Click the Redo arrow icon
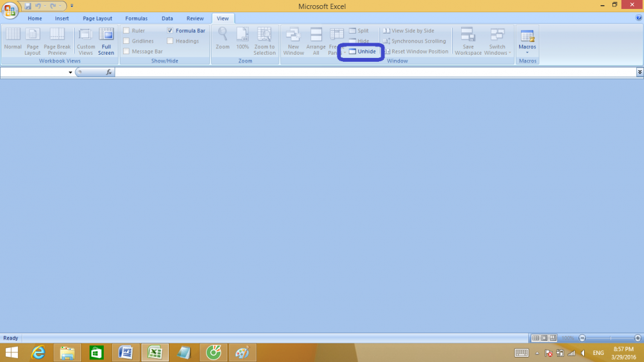644x362 pixels. (53, 6)
